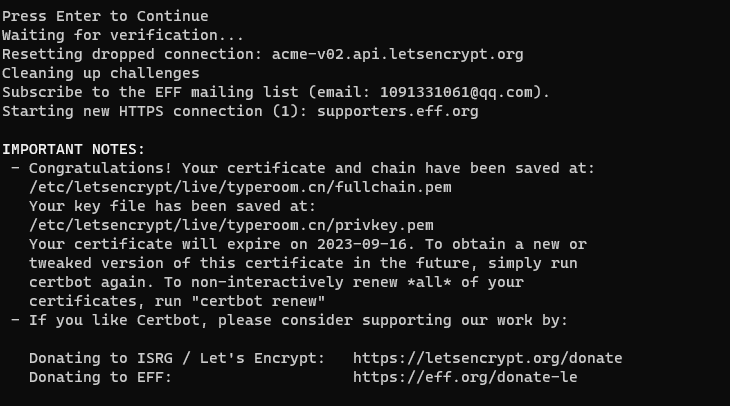Click the "Congratulations!" text
Image resolution: width=730 pixels, height=406 pixels.
coord(101,169)
